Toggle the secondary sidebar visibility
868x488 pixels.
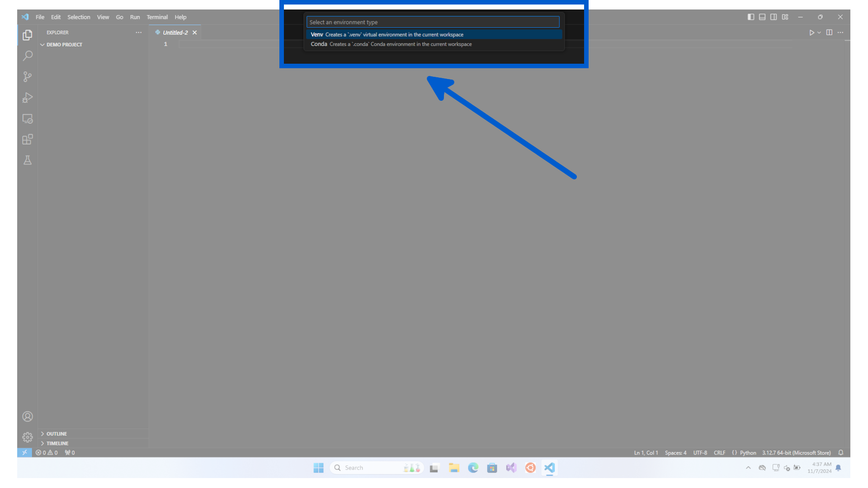point(774,17)
